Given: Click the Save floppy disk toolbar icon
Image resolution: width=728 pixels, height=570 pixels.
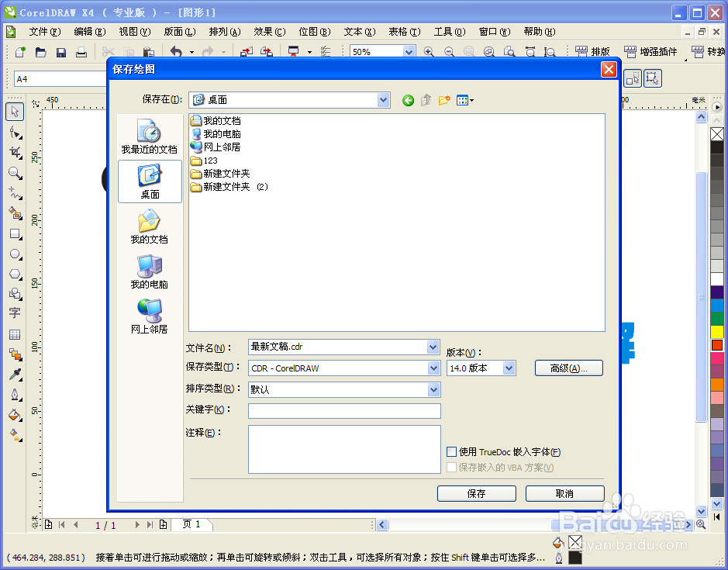Looking at the screenshot, I should [x=60, y=51].
